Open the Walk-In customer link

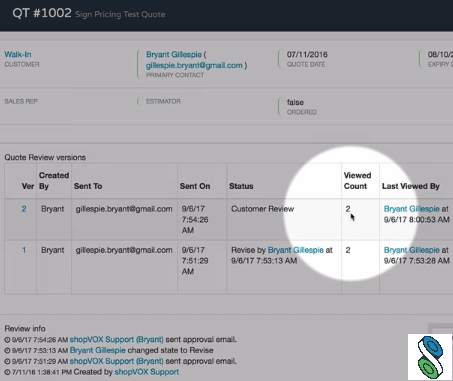coord(18,54)
